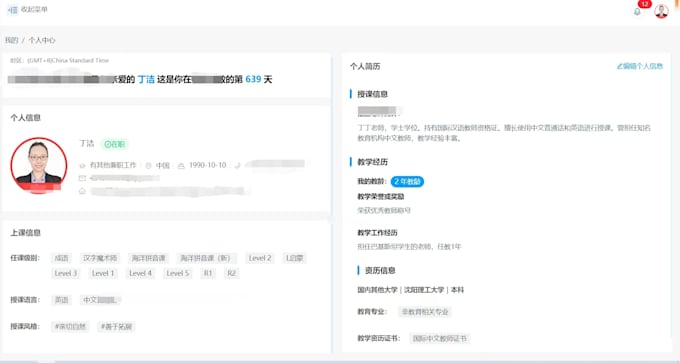Click the 任课级别 label
This screenshot has width=680, height=363.
coord(25,258)
